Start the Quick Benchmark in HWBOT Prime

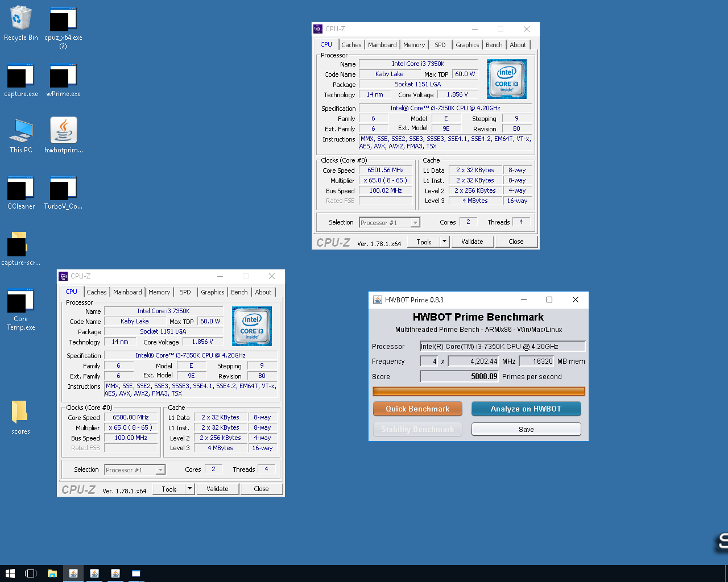point(417,409)
